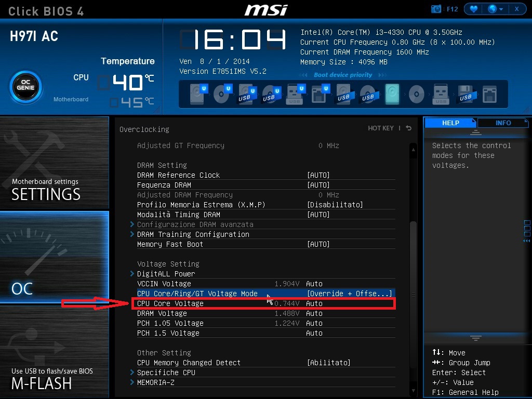Viewport: 532px width, 399px height.
Task: Select PCH 1.05 Voltage Auto field
Action: click(314, 323)
